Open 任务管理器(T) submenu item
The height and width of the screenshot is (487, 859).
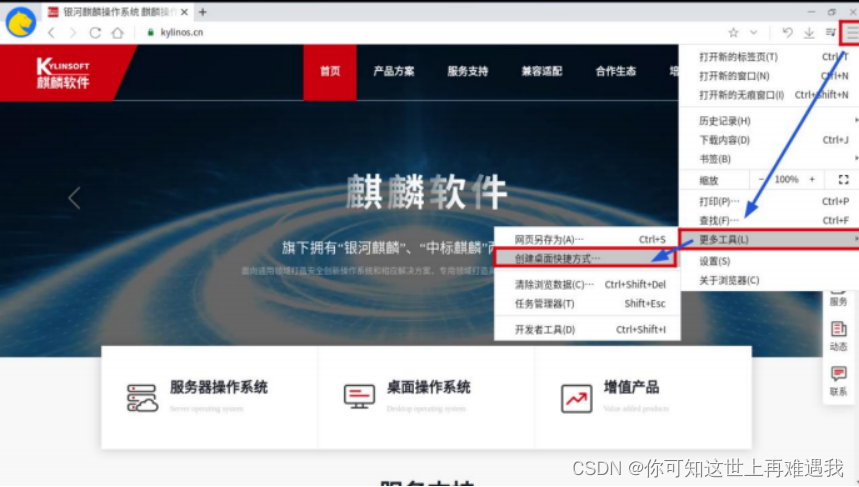point(587,303)
